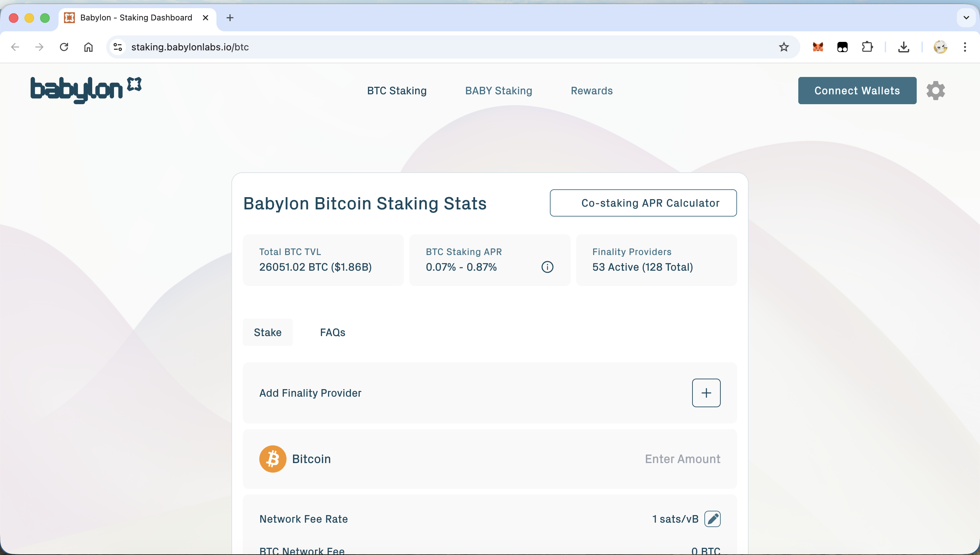Viewport: 980px width, 555px height.
Task: Edit the network fee rate with the pencil icon
Action: pyautogui.click(x=712, y=519)
